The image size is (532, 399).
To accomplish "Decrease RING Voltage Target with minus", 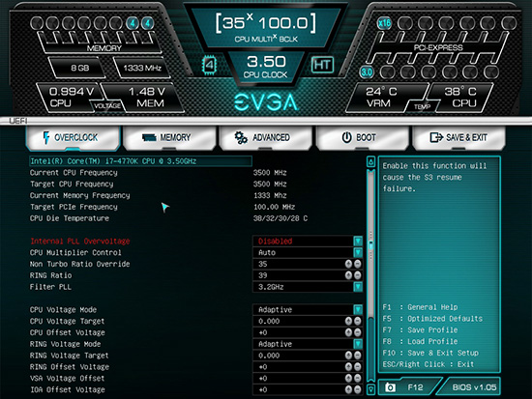I will (x=357, y=356).
